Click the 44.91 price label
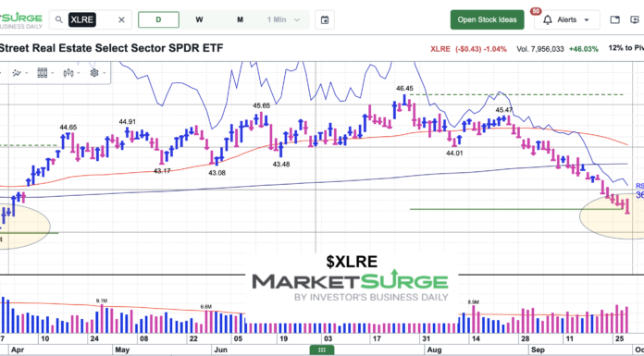 [128, 121]
